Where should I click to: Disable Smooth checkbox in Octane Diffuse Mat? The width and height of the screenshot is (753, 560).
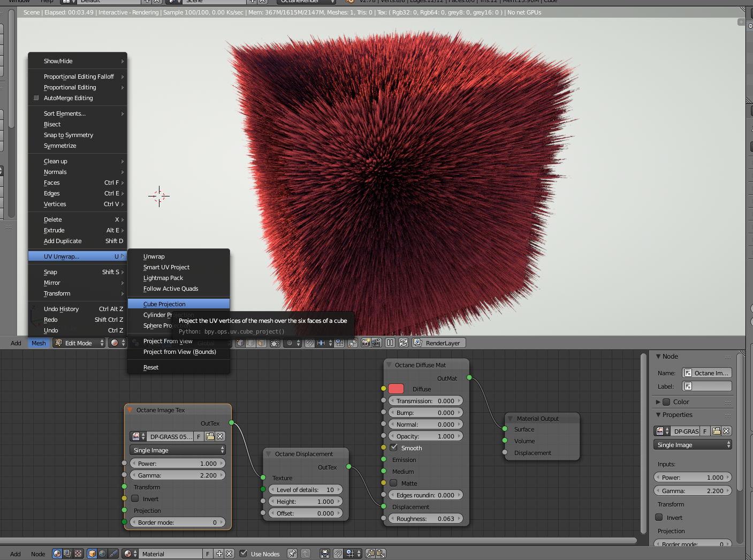pyautogui.click(x=394, y=448)
